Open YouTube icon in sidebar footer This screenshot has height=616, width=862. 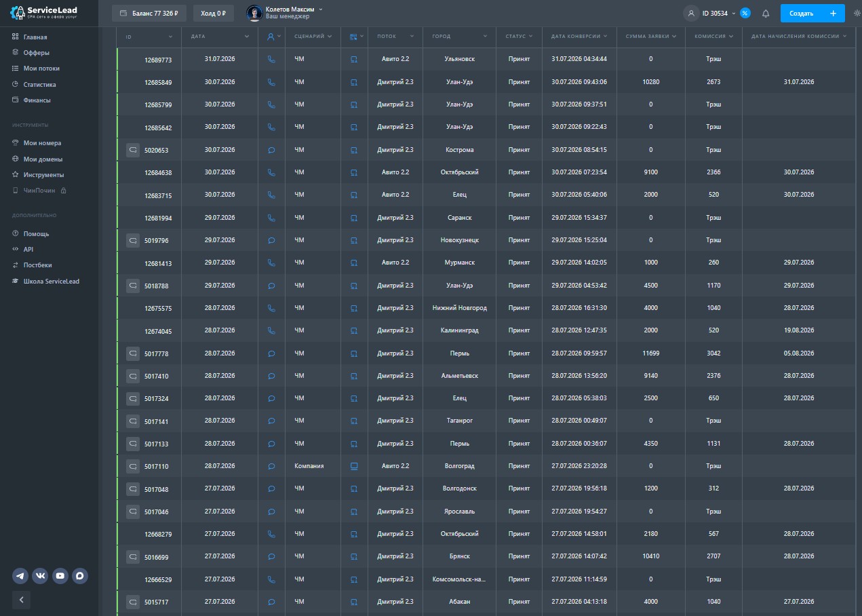(60, 576)
